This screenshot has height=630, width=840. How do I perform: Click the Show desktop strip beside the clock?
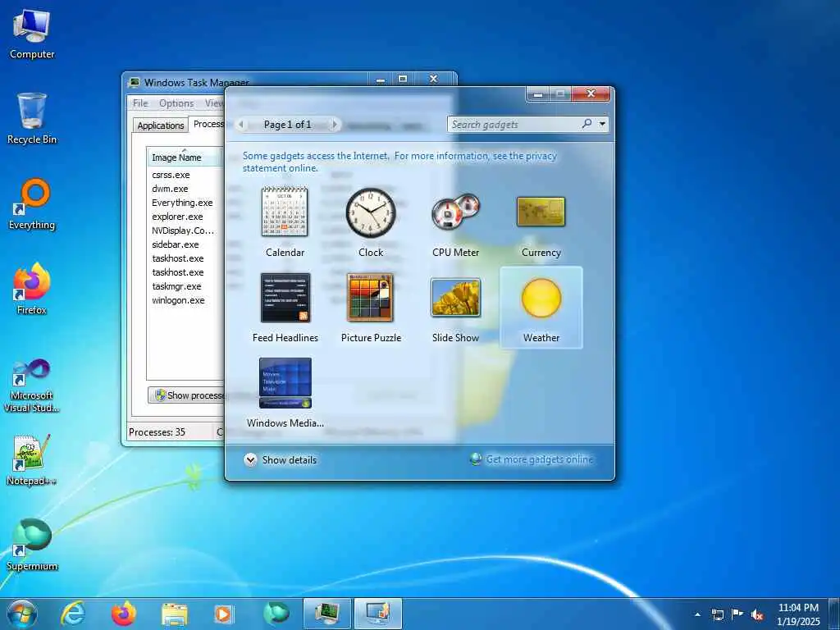click(x=833, y=614)
